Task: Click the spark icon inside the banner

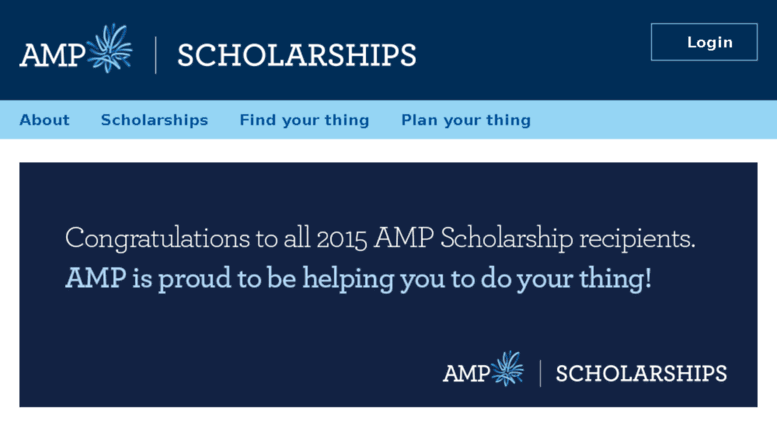Action: click(x=507, y=369)
